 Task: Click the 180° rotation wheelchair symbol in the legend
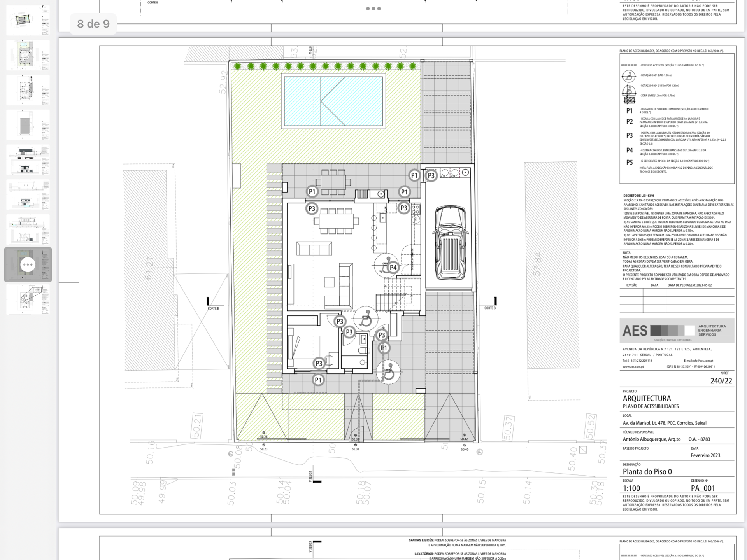pos(629,91)
